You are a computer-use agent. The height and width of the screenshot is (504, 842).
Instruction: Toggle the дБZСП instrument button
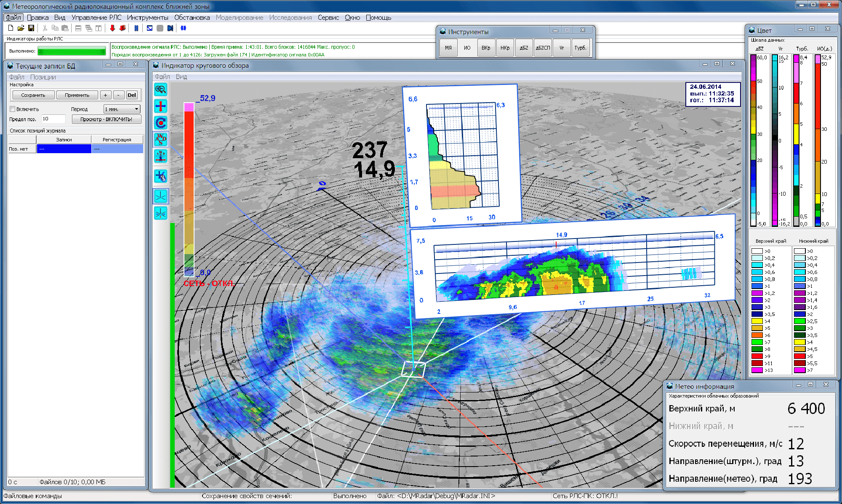tap(543, 48)
